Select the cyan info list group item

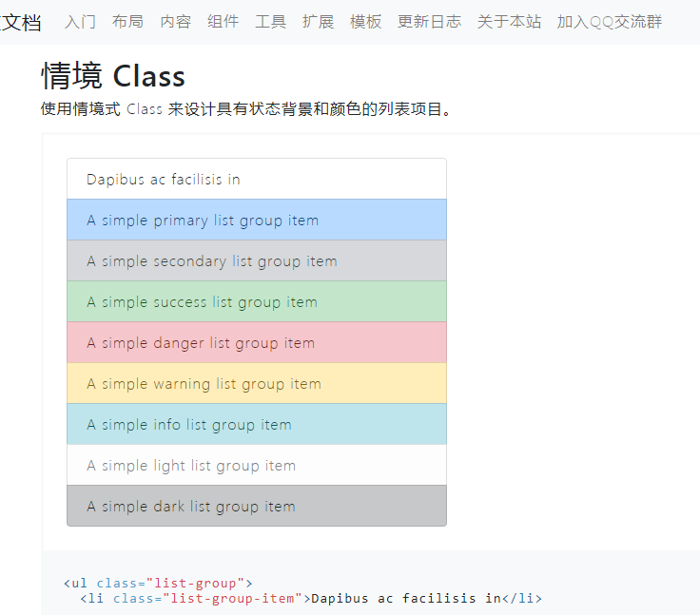(257, 424)
